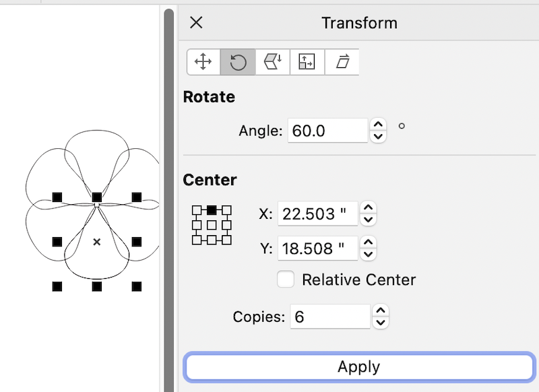
Task: Click the Angle input field
Action: [x=327, y=131]
